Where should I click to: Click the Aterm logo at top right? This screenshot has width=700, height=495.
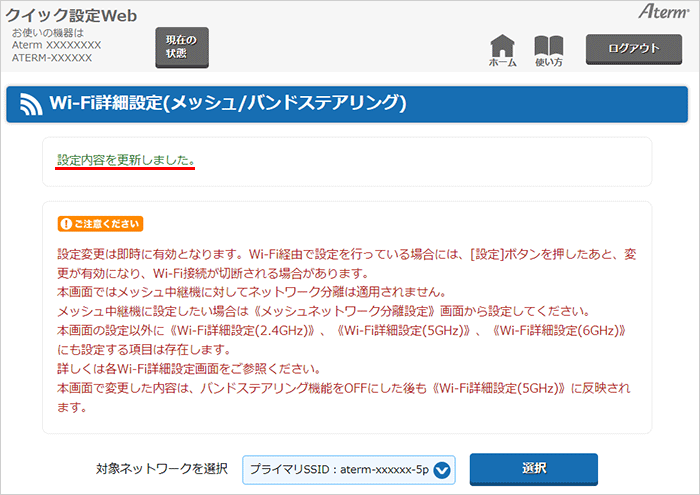pyautogui.click(x=661, y=12)
